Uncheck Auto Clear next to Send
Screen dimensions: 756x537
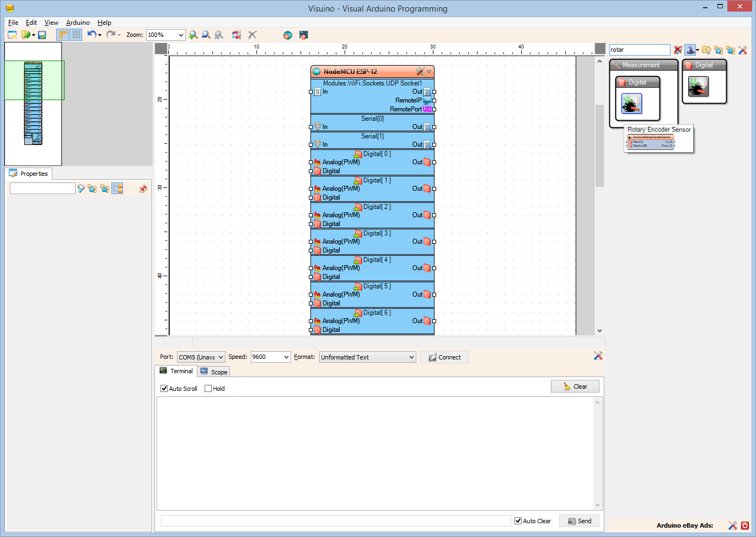click(x=518, y=520)
